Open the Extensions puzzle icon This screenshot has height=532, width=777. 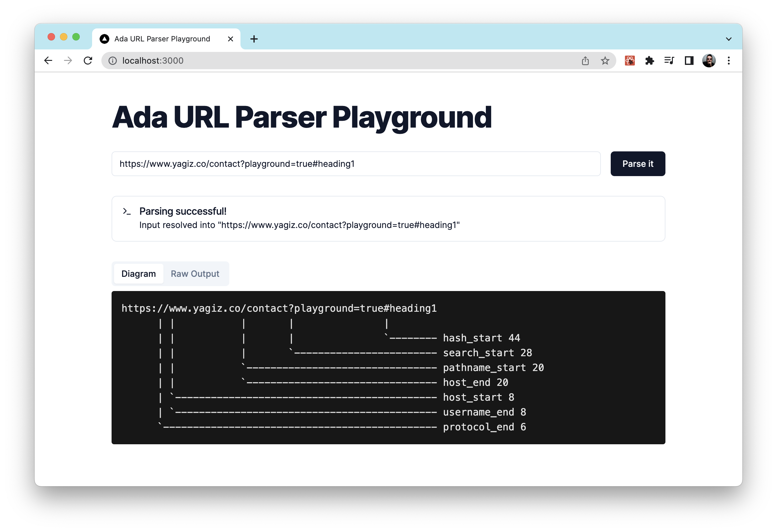click(649, 61)
